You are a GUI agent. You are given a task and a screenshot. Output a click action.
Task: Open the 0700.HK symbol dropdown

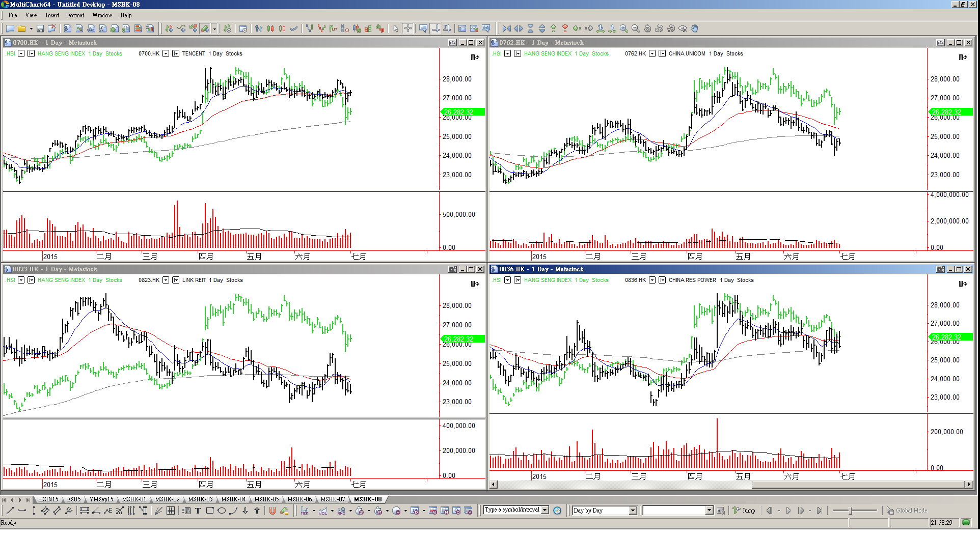point(166,54)
